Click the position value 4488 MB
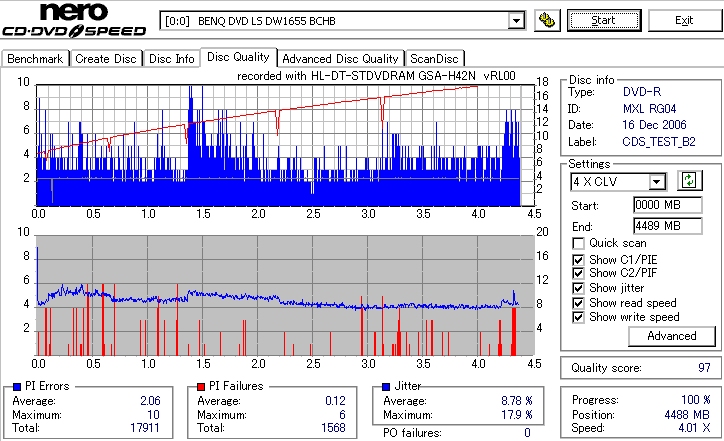 (x=687, y=415)
